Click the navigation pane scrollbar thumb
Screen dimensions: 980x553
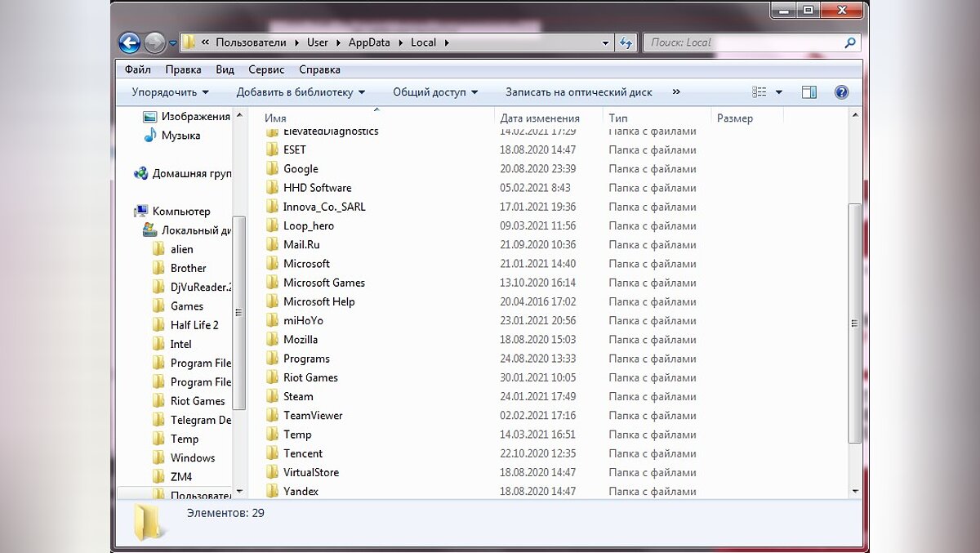pyautogui.click(x=239, y=312)
